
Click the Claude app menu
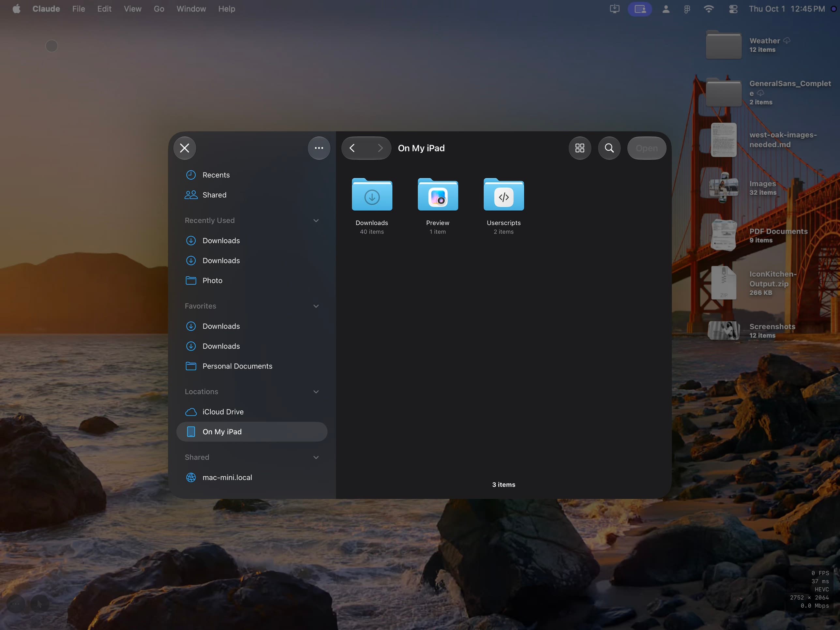pos(46,9)
